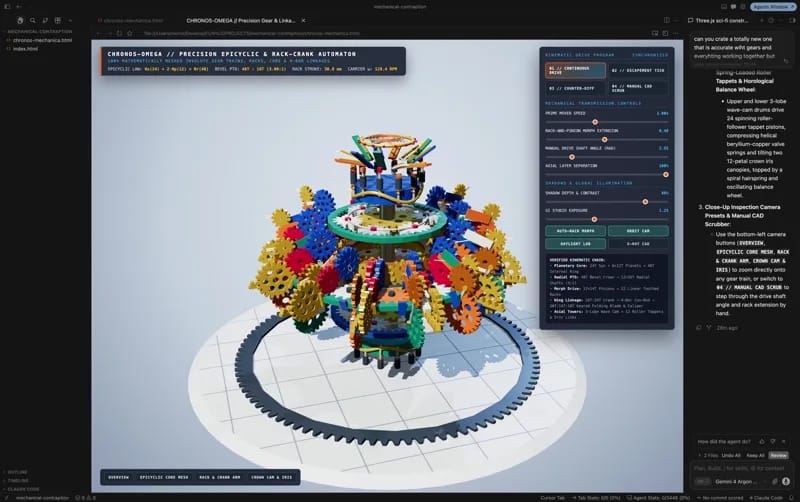Toggle the Auto-Rack Morph button
The image size is (800, 502).
(x=576, y=231)
